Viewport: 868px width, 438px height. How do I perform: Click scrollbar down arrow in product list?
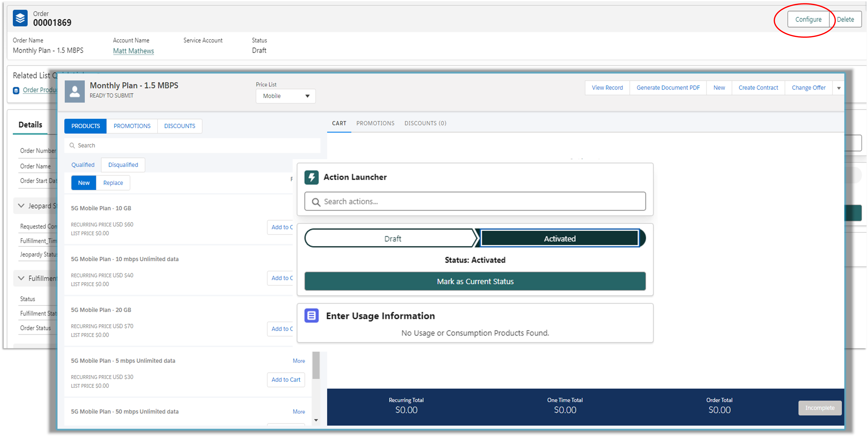pyautogui.click(x=316, y=420)
